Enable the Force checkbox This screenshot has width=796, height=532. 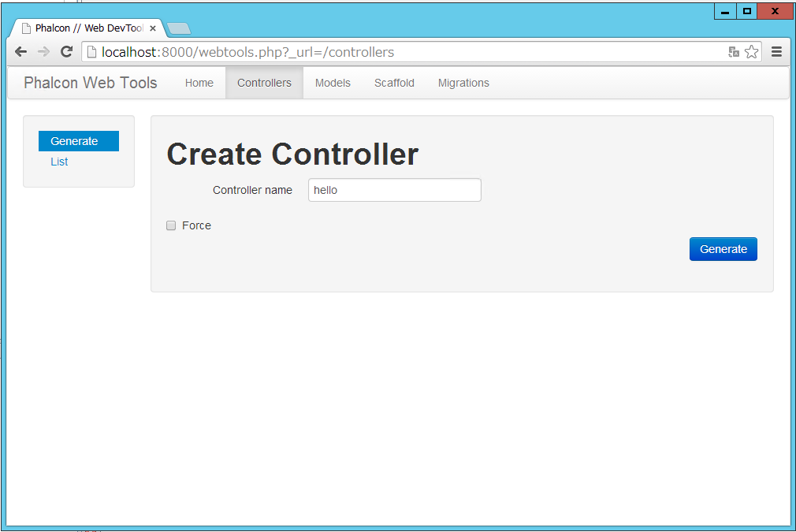point(171,225)
